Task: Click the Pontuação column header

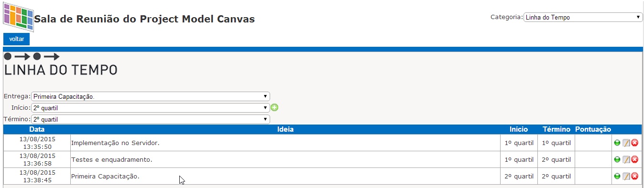Action: point(593,129)
